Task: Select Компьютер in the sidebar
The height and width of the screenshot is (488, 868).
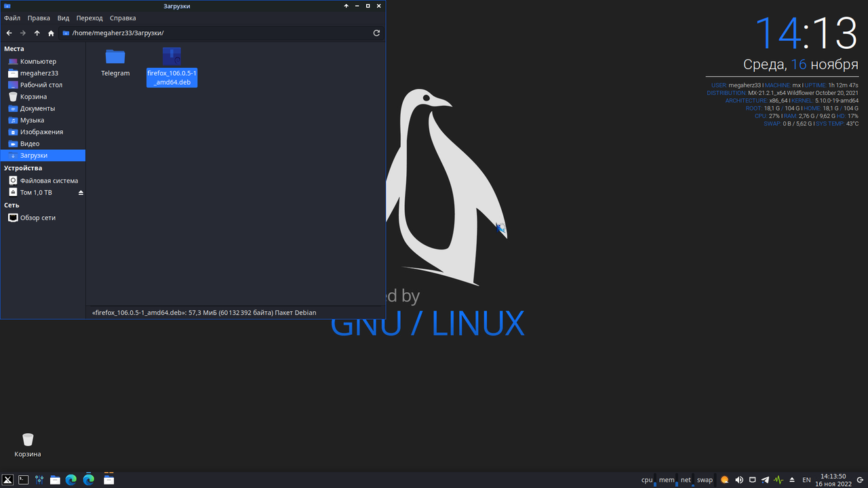Action: point(43,62)
